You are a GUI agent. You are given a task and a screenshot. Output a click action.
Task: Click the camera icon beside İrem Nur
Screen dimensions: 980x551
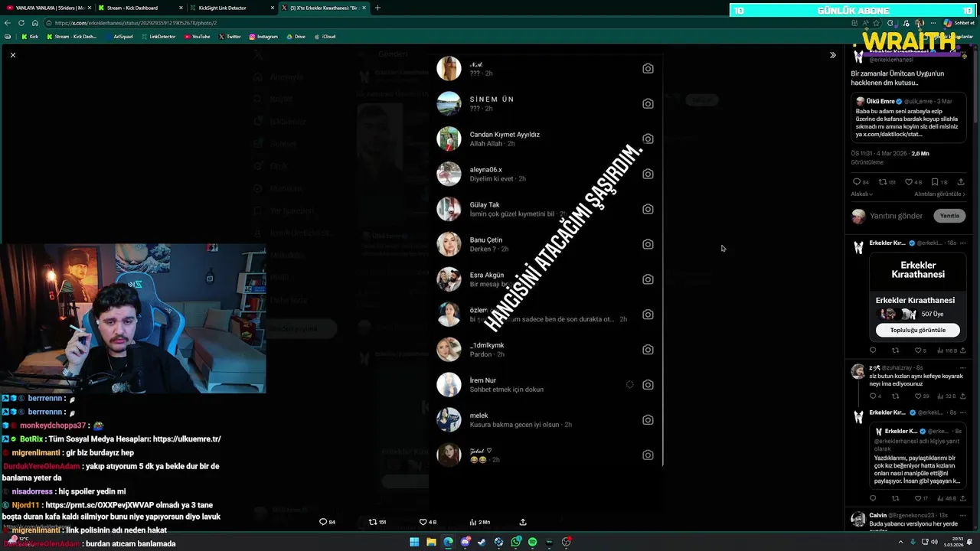[648, 385]
